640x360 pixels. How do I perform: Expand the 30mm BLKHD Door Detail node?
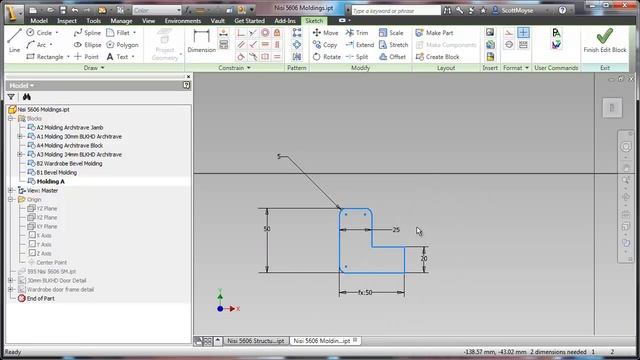(11, 280)
